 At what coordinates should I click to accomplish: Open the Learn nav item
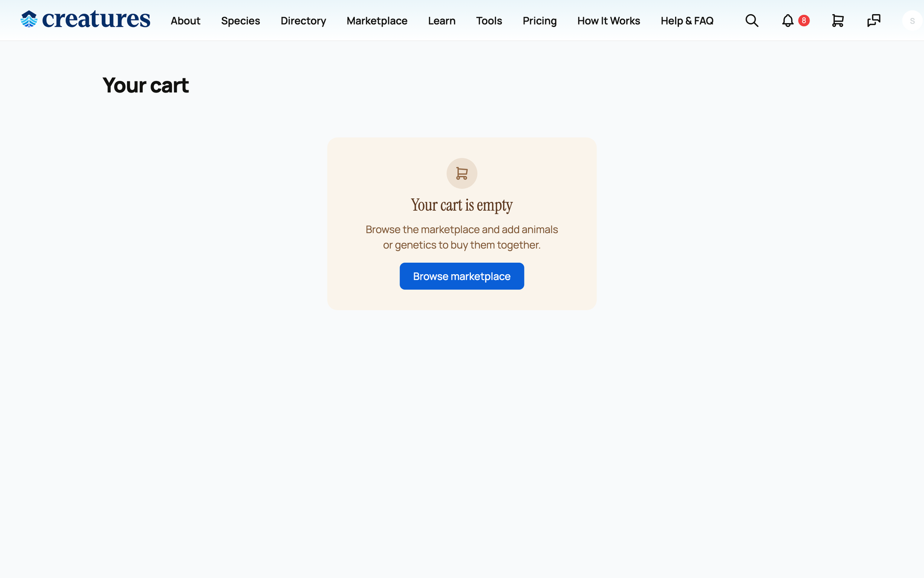pyautogui.click(x=442, y=21)
